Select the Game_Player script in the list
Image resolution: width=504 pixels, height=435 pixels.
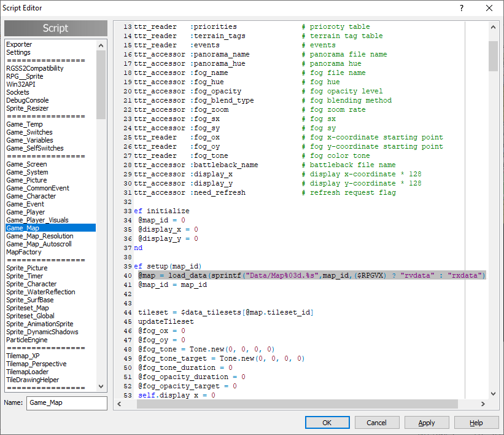pyautogui.click(x=25, y=212)
